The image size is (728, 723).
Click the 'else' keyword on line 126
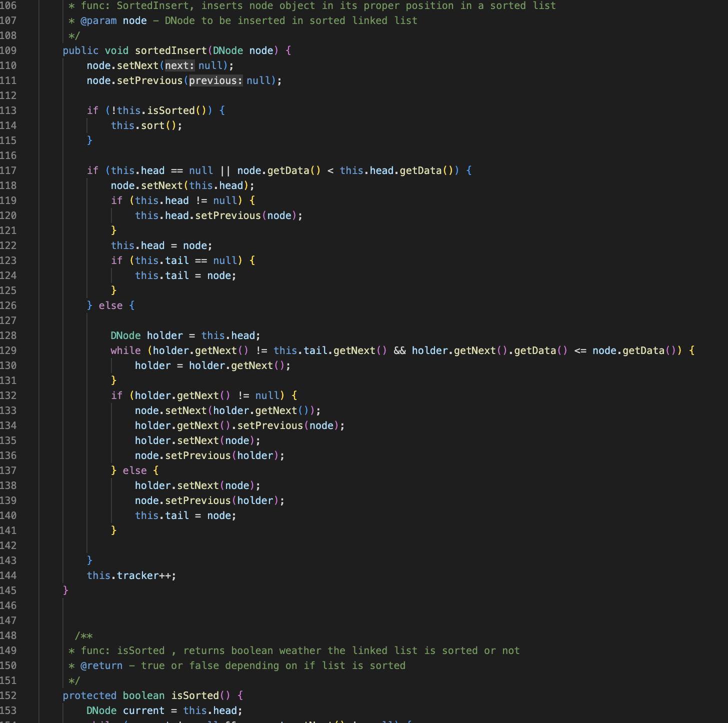pyautogui.click(x=110, y=305)
